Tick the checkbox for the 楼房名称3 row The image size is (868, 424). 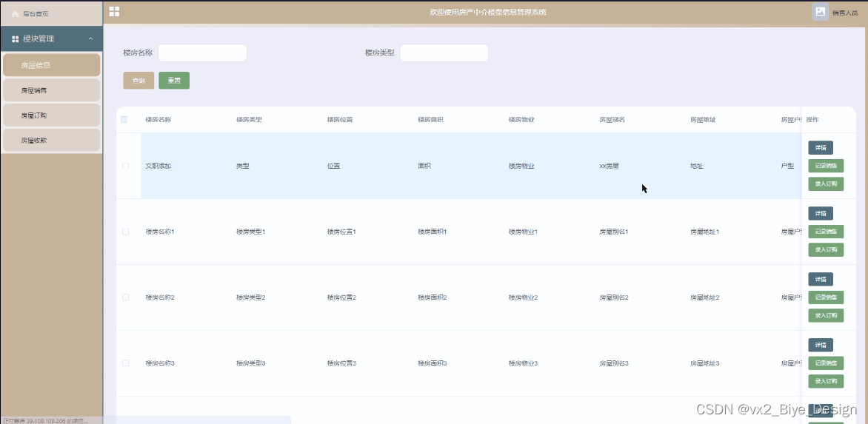tap(125, 363)
